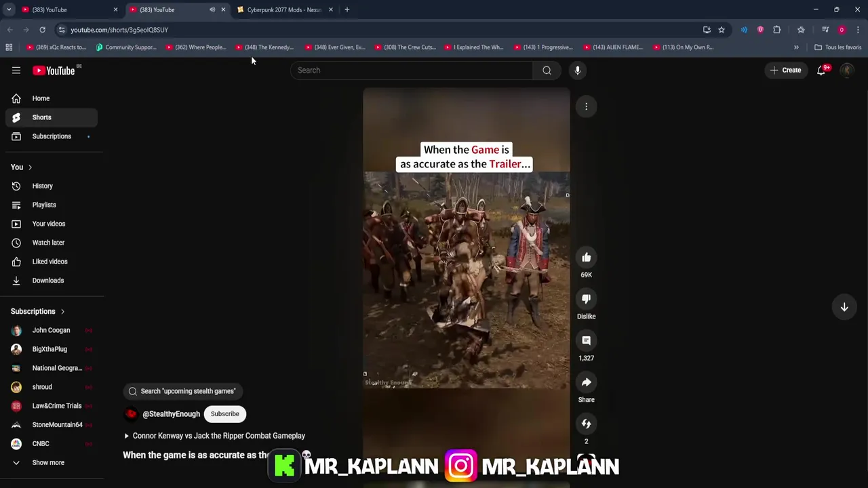Viewport: 868px width, 488px height.
Task: Go to the next Short with down arrow
Action: [844, 307]
